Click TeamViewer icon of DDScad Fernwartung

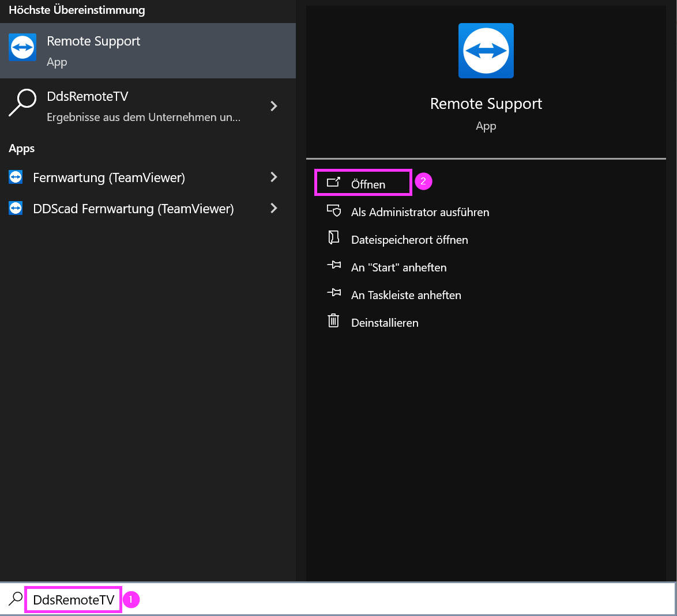tap(16, 208)
